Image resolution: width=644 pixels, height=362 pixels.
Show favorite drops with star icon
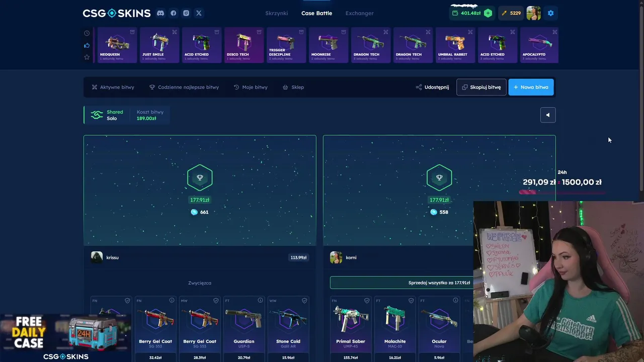coord(87,57)
